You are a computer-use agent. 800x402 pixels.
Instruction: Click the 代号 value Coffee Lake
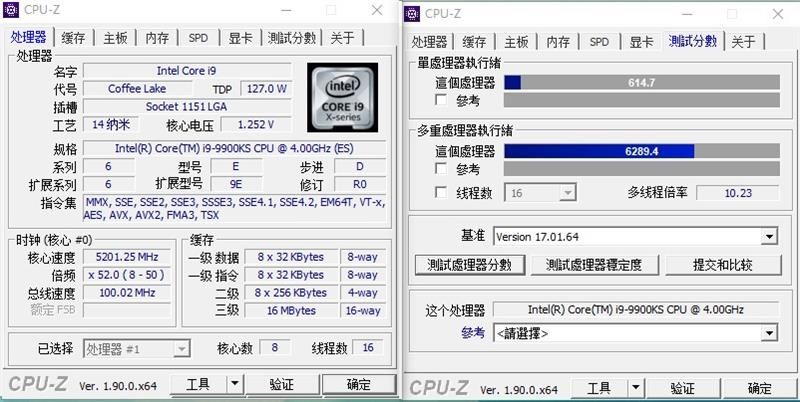click(137, 89)
